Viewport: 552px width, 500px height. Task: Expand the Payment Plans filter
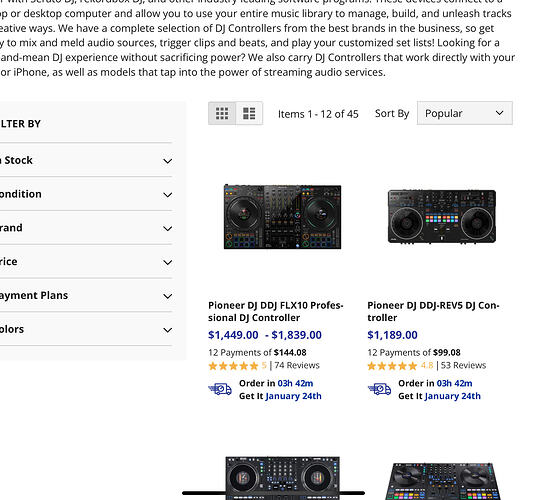tap(86, 295)
